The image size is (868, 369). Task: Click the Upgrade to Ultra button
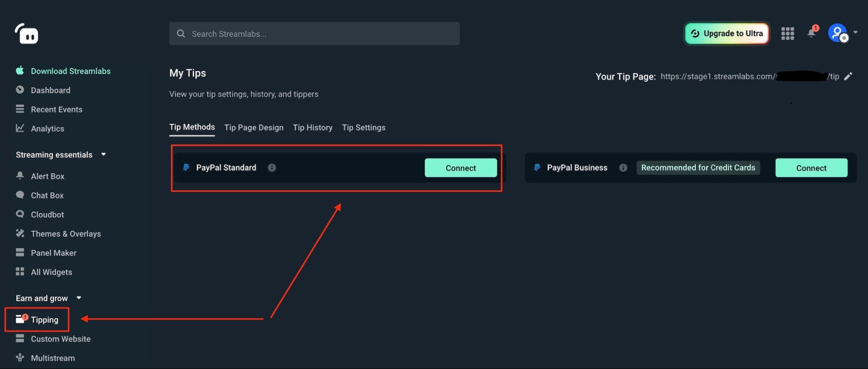pyautogui.click(x=726, y=33)
